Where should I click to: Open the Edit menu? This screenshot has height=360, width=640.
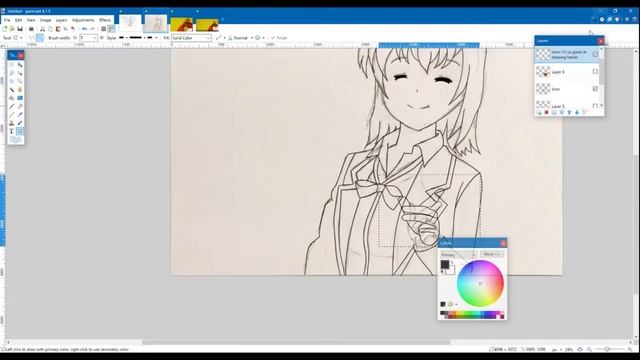(18, 20)
